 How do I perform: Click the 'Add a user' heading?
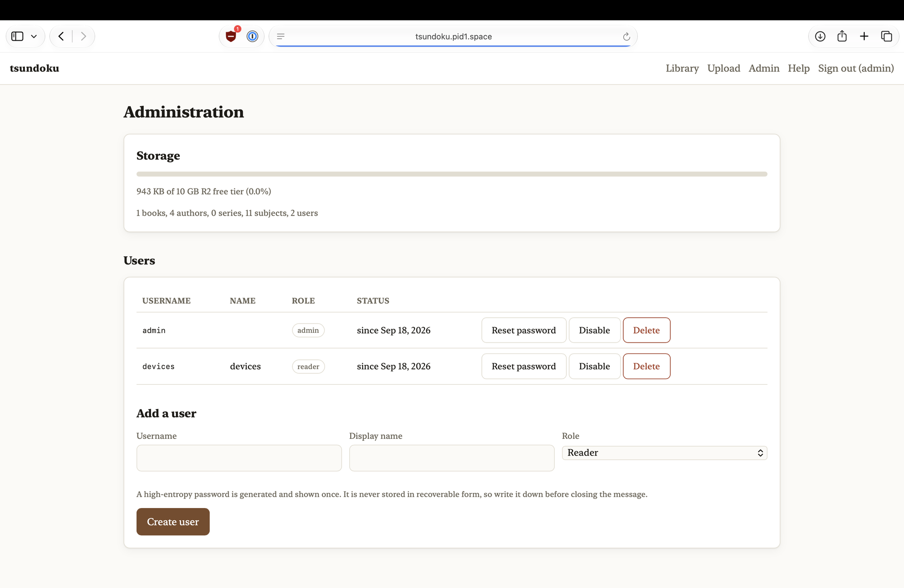[x=166, y=413]
